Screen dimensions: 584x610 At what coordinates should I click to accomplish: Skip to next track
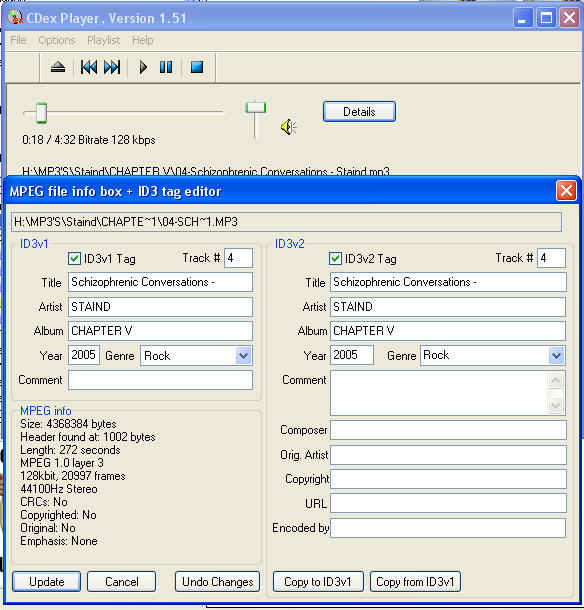point(112,67)
